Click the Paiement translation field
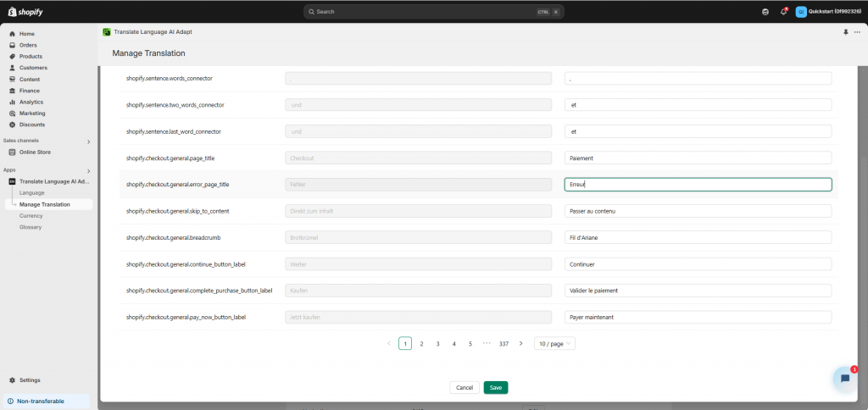Viewport: 868px width, 410px height. [x=698, y=158]
